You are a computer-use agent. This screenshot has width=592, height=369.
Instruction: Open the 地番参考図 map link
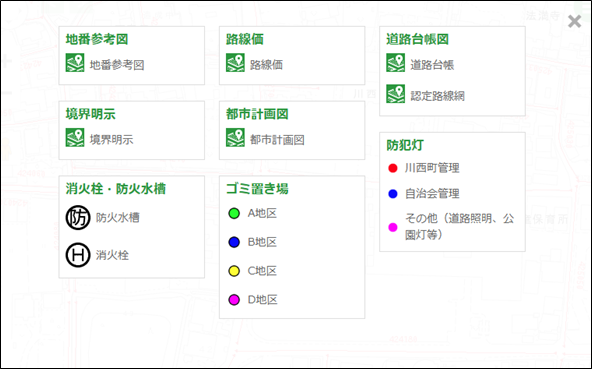117,65
